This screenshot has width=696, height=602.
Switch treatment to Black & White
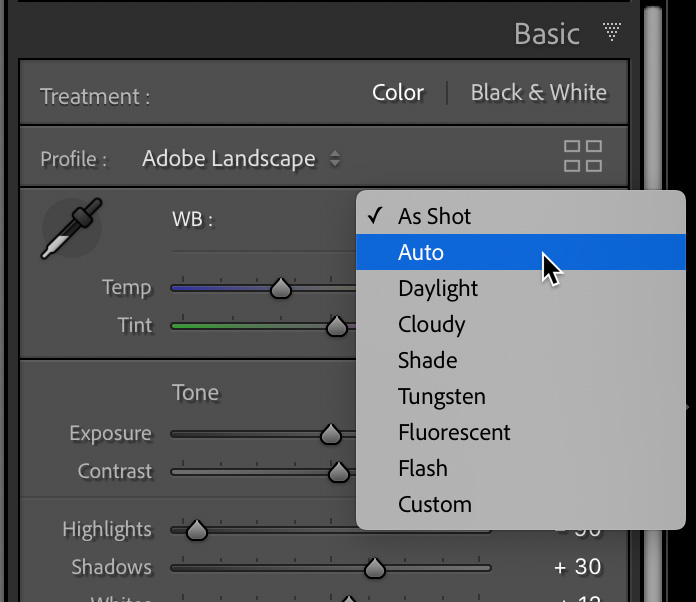pyautogui.click(x=538, y=93)
